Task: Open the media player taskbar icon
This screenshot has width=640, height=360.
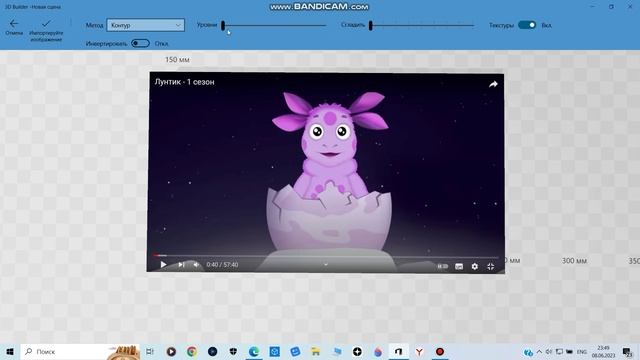Action: [x=171, y=351]
